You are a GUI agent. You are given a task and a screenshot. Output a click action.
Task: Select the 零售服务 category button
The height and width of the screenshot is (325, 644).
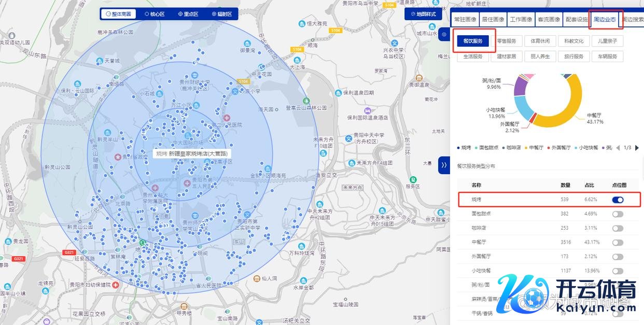tap(506, 41)
